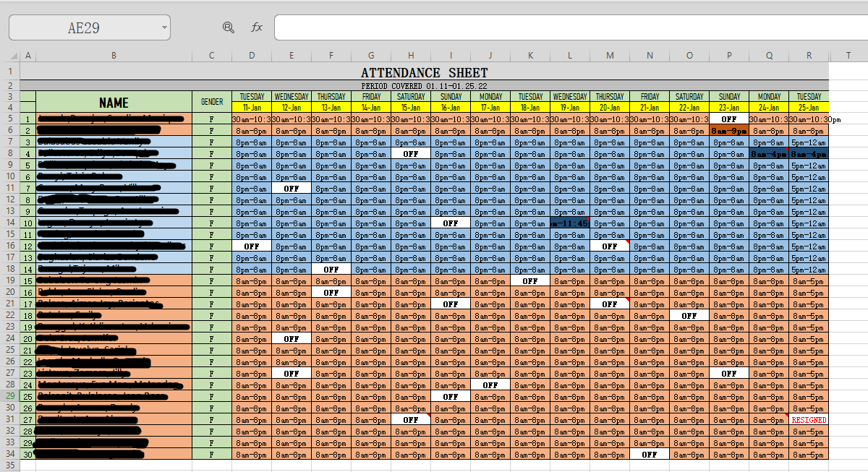This screenshot has height=472, width=868.
Task: Select the OFF cell in row 8
Action: coord(411,154)
